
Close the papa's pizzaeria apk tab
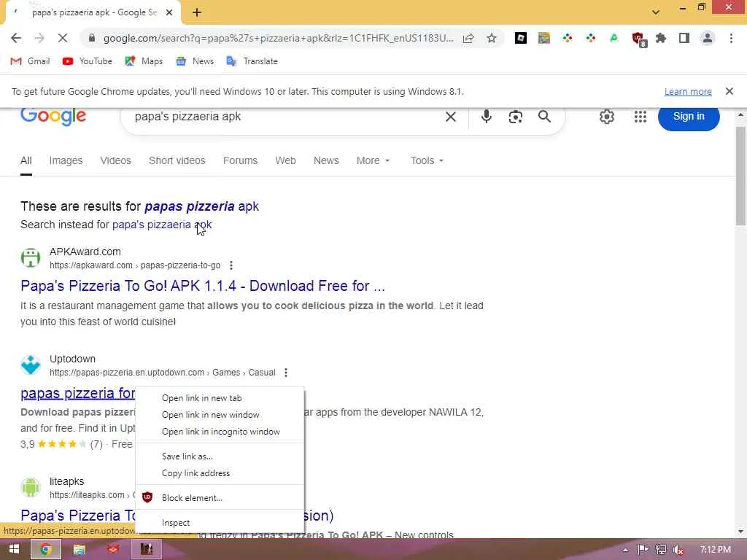coord(169,13)
